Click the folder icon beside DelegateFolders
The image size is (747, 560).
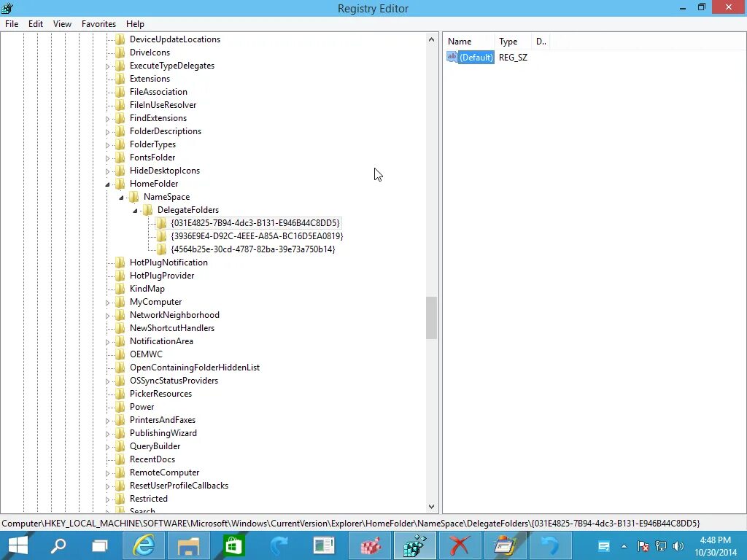147,210
